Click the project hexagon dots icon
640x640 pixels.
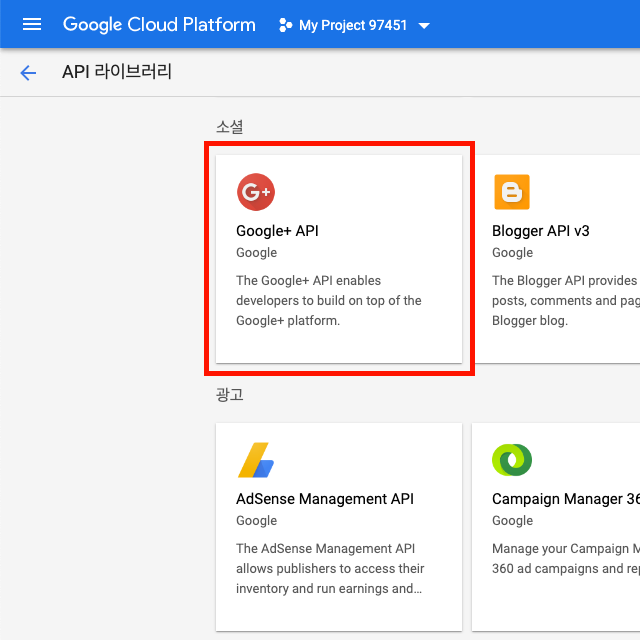click(285, 25)
